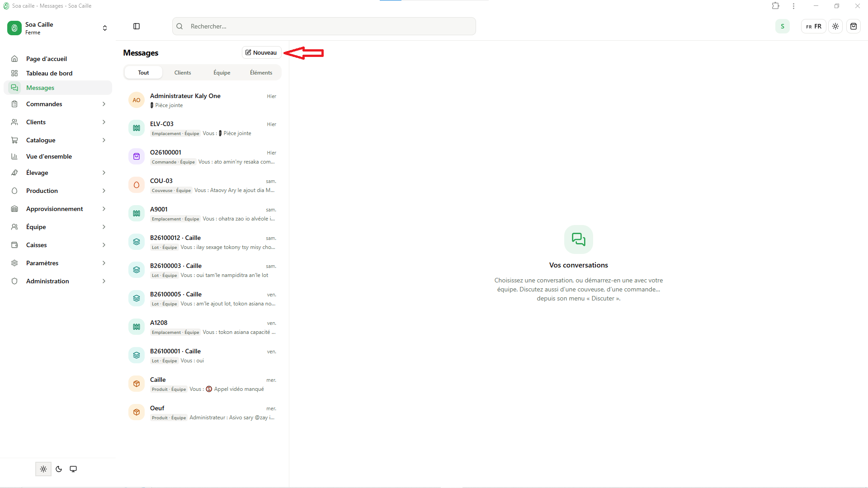
Task: Click the Page d'accueil home icon
Action: [14, 59]
